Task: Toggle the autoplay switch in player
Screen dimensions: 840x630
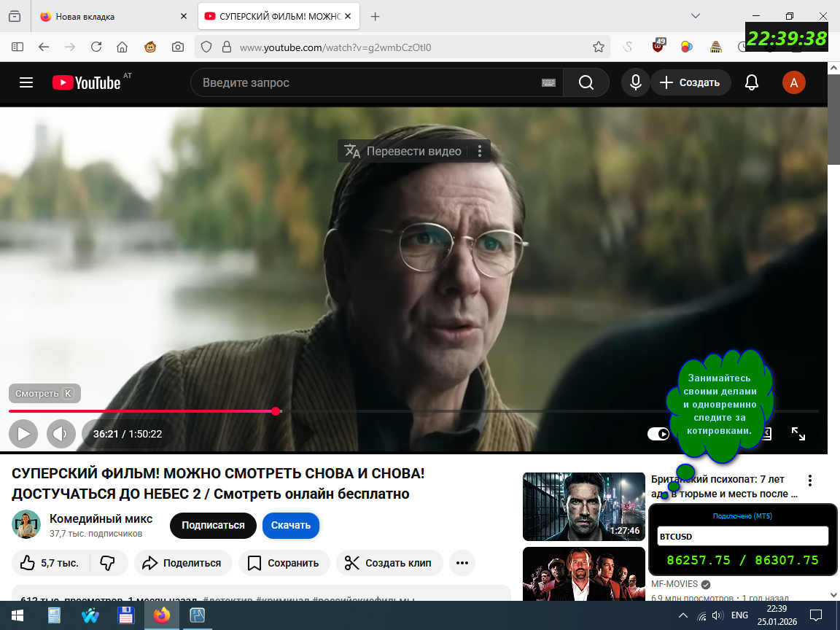Action: coord(658,434)
